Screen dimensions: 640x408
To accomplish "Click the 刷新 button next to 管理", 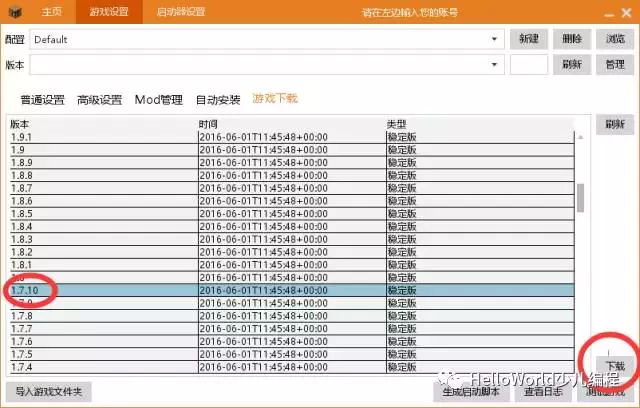I will (x=572, y=64).
